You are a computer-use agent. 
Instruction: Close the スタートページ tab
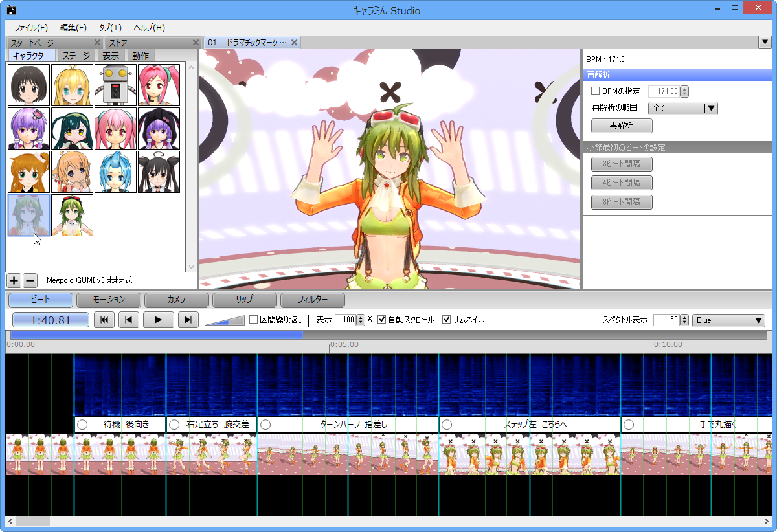point(97,43)
